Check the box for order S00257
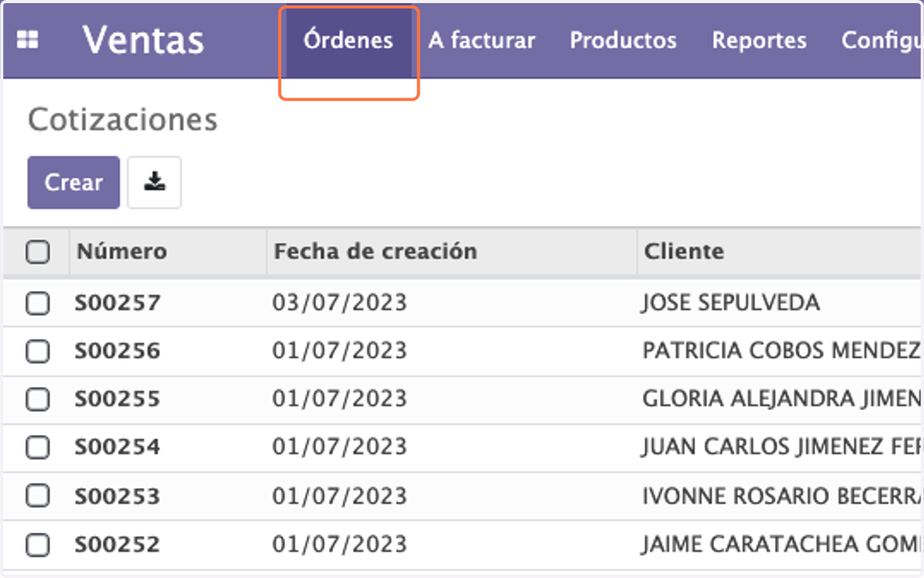Screen dimensions: 924x578 point(38,303)
